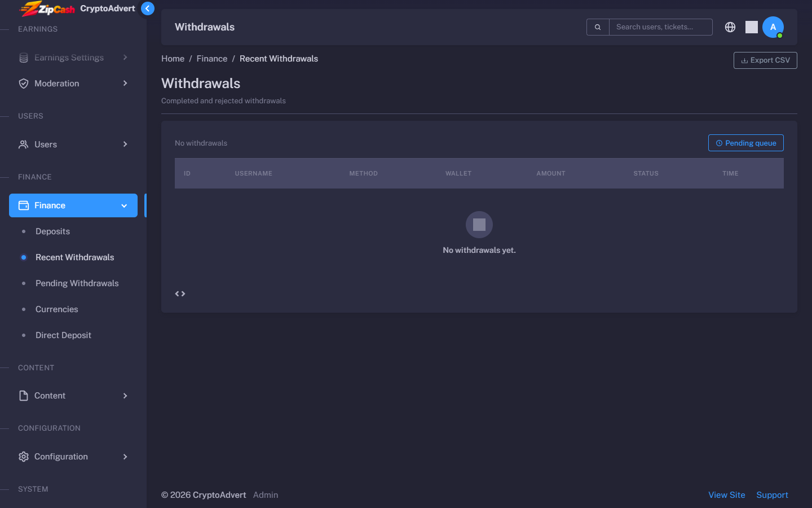Viewport: 812px width, 508px height.
Task: Go to Home breadcrumb link
Action: (x=173, y=59)
